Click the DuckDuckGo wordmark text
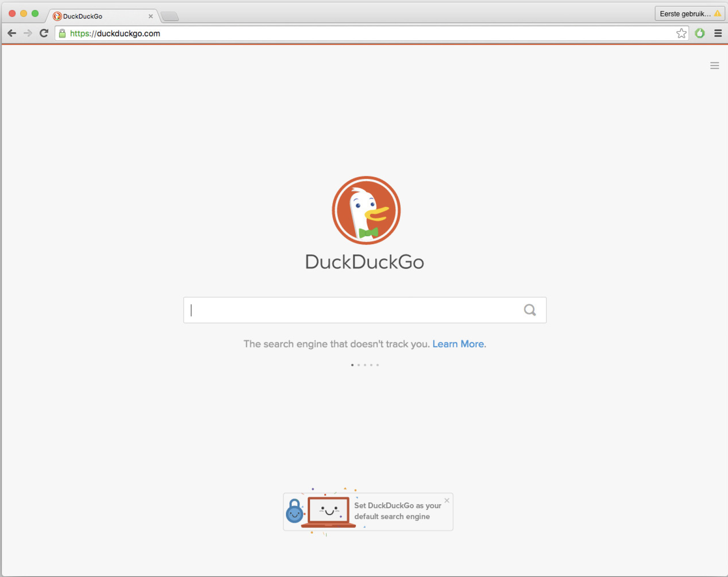The height and width of the screenshot is (577, 728). coord(364,262)
